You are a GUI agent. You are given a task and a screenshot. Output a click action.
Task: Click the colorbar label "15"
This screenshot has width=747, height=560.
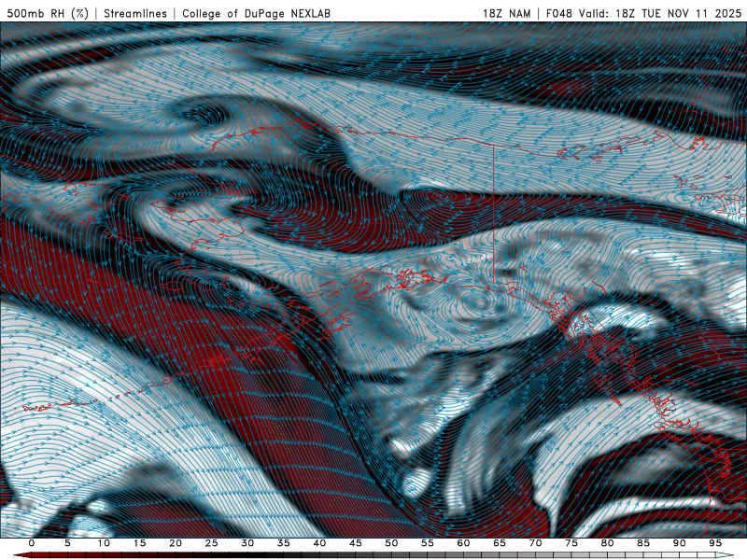[139, 543]
